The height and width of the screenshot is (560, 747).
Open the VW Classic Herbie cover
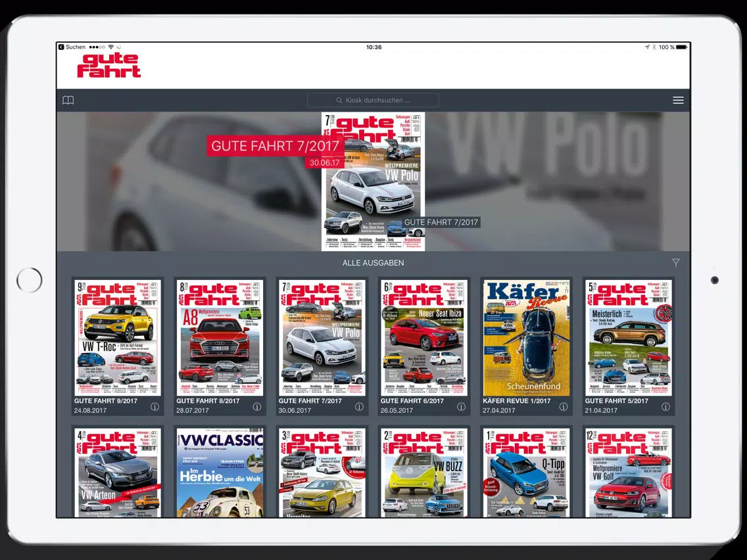220,473
